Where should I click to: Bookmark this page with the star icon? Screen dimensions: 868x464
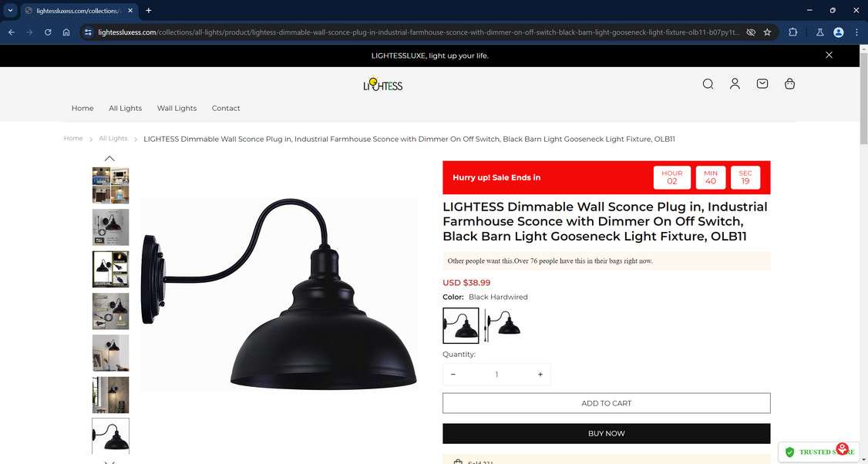(x=767, y=32)
